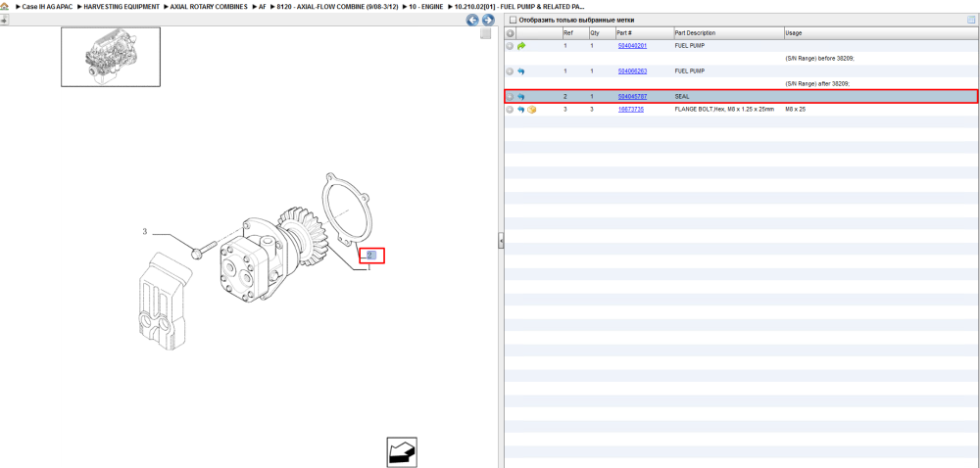Select FUEL PUMP description for part 504040201

click(x=689, y=46)
